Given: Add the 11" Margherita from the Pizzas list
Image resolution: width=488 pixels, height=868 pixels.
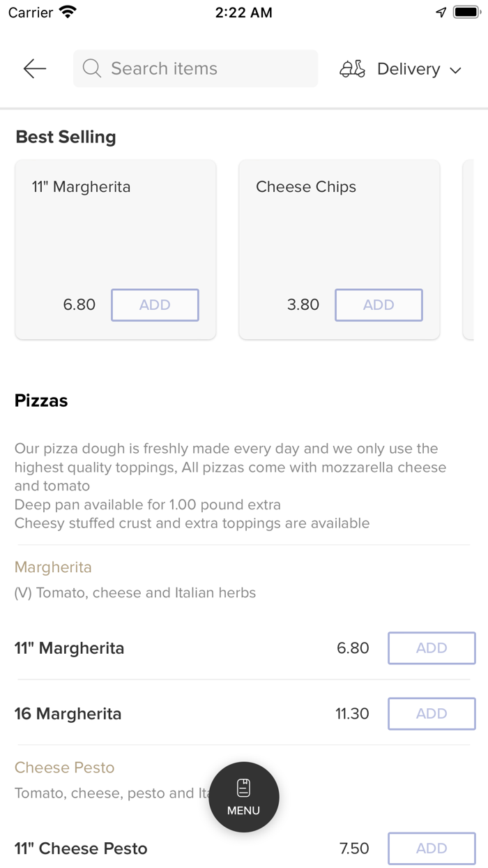Looking at the screenshot, I should 431,648.
